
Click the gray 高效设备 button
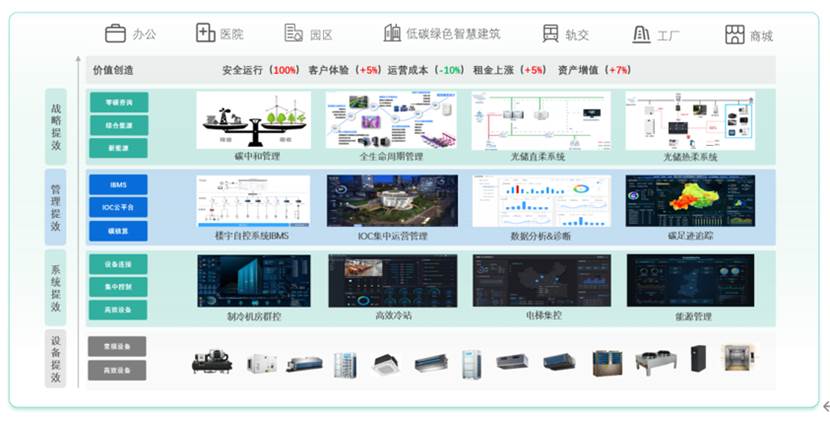(117, 370)
